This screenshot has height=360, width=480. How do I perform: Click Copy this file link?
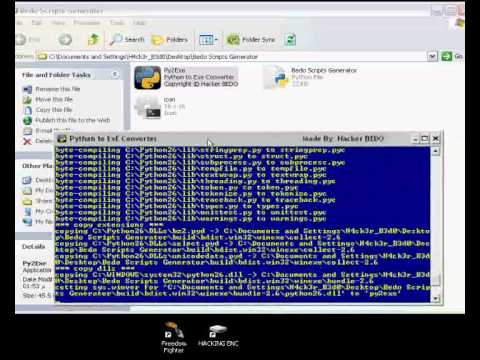54,110
